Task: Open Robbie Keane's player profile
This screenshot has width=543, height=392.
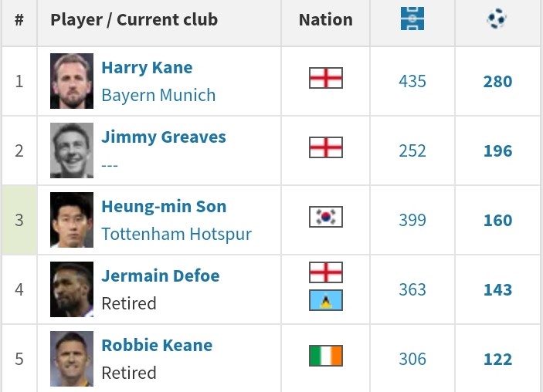Action: [x=157, y=346]
